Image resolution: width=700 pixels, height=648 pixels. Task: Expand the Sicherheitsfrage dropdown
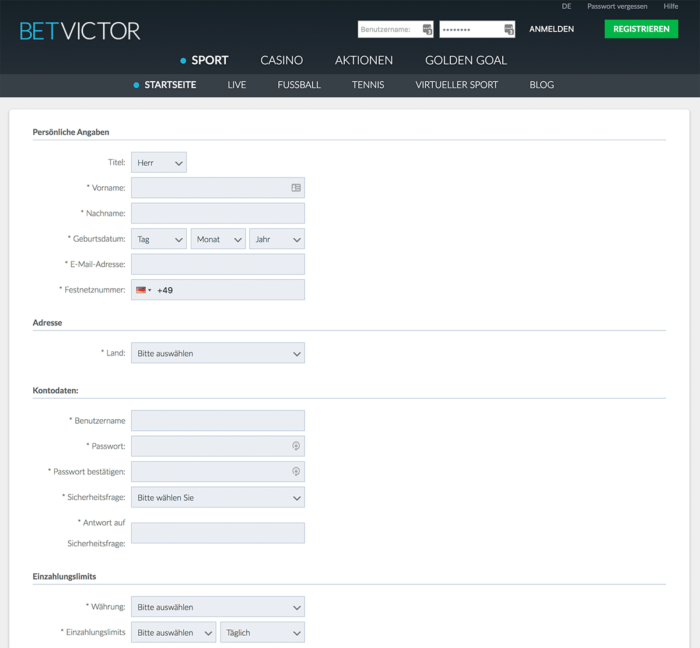point(218,497)
